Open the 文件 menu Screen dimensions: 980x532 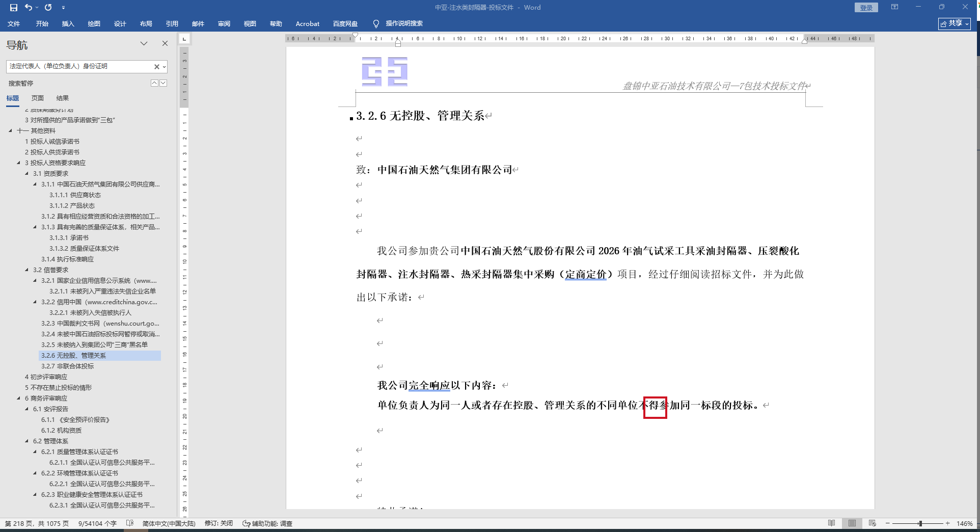click(x=14, y=24)
